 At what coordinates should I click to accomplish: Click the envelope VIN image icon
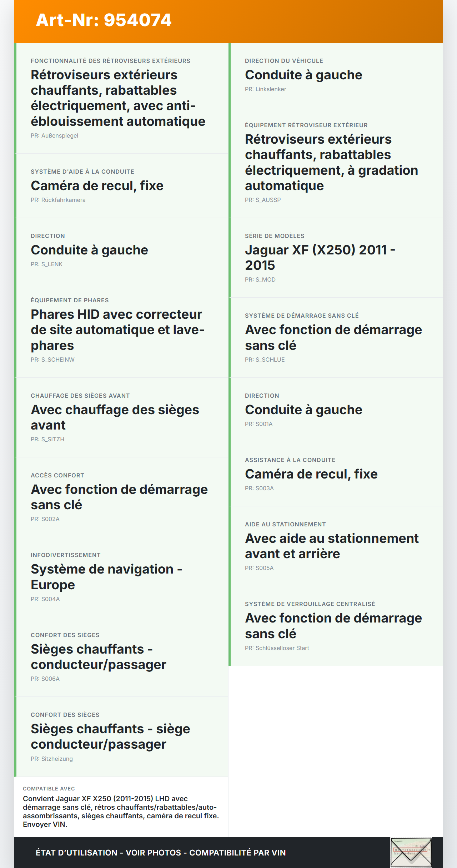tap(411, 852)
